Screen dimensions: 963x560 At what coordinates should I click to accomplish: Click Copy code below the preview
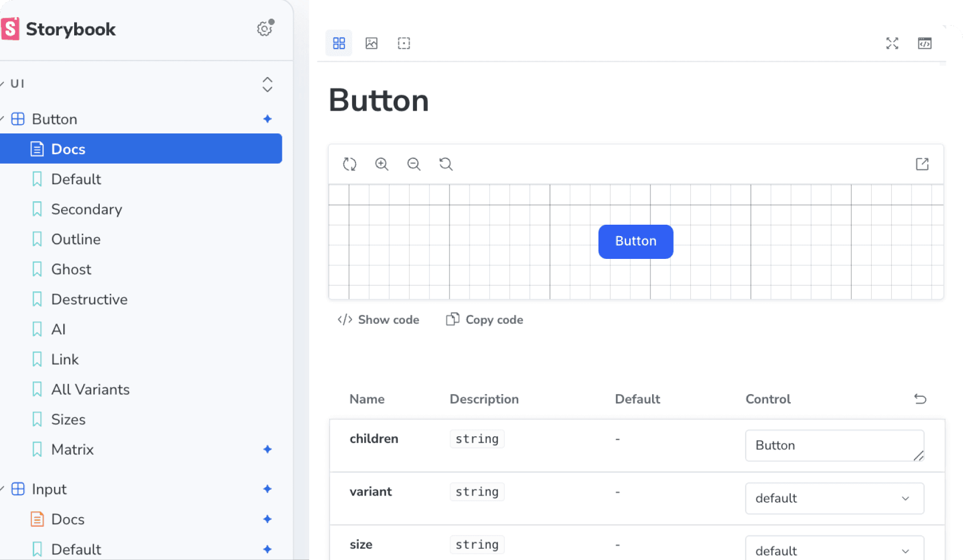[x=484, y=320]
